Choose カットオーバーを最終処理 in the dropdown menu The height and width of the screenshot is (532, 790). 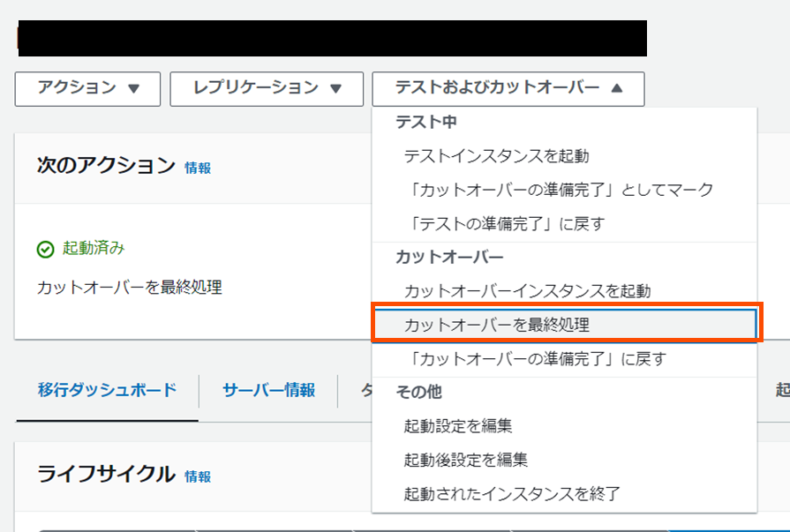pyautogui.click(x=565, y=325)
